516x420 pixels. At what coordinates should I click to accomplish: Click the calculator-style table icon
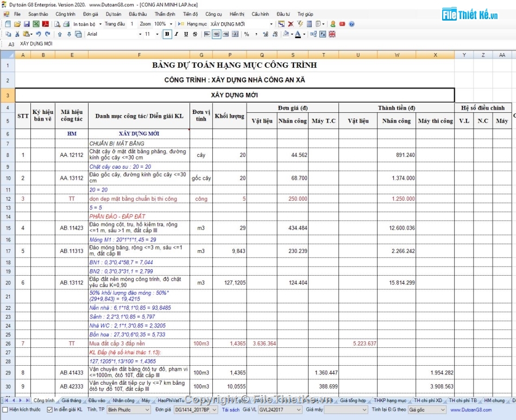pyautogui.click(x=309, y=24)
